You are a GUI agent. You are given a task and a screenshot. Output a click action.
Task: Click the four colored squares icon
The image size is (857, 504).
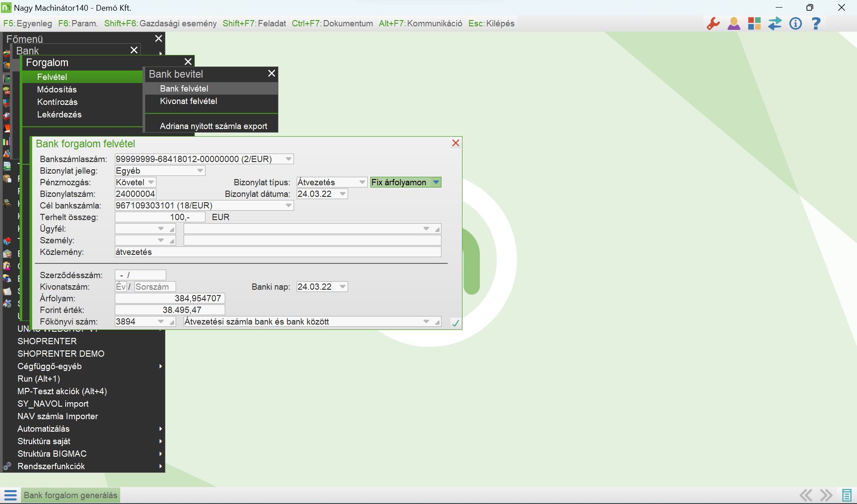point(754,23)
